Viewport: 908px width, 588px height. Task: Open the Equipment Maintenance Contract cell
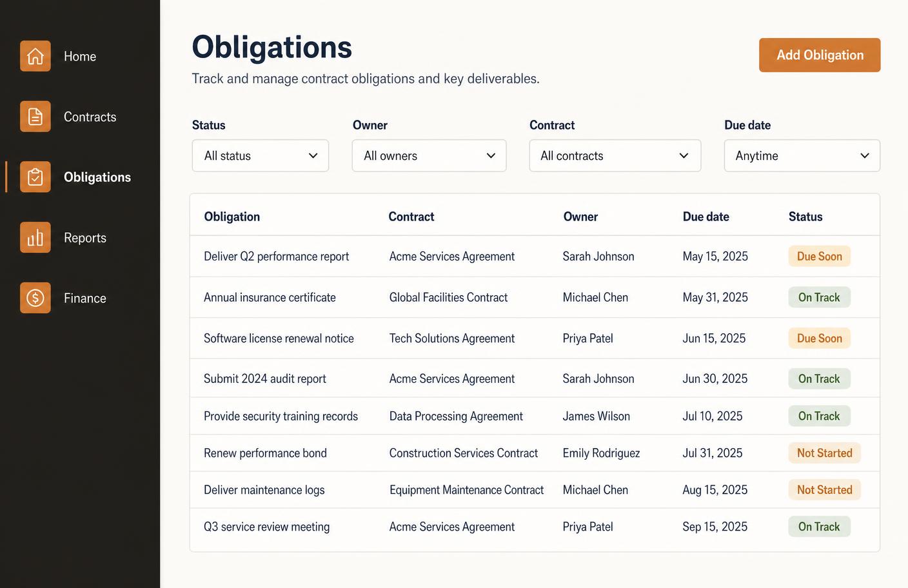click(x=466, y=490)
